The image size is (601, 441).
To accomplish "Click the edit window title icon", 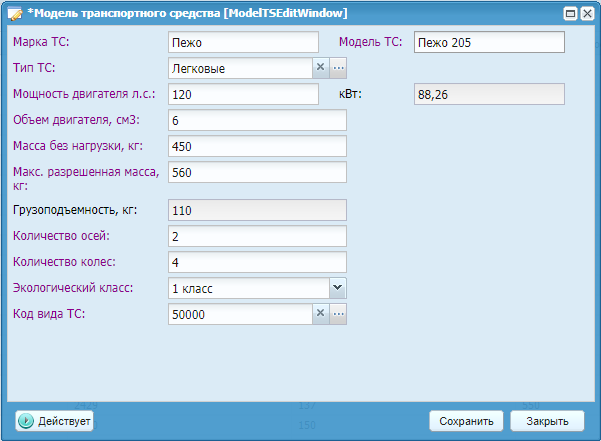I will (15, 14).
